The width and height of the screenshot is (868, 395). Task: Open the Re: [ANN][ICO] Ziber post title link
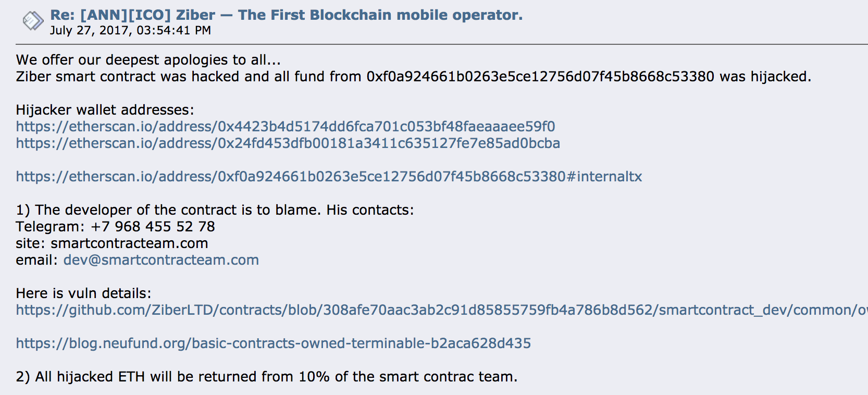pos(286,15)
